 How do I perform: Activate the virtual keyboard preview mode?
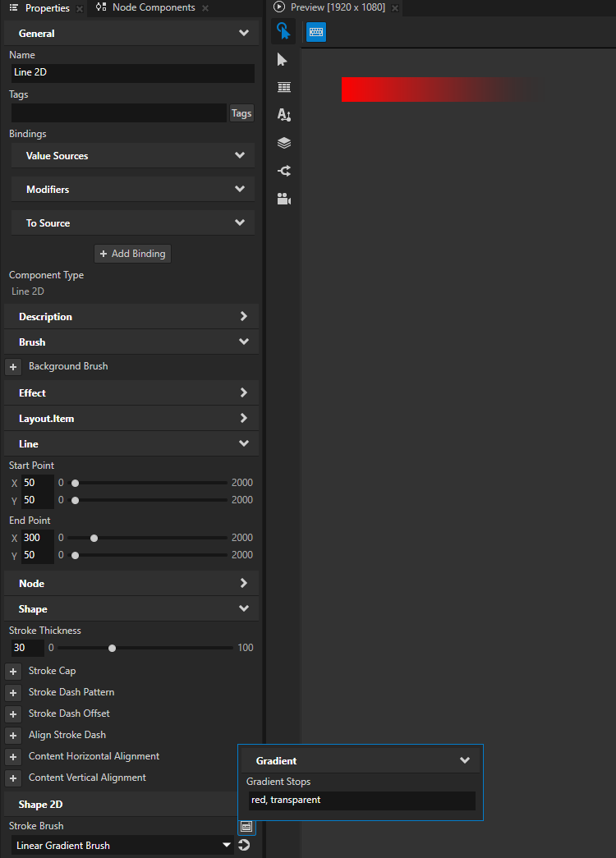[315, 30]
